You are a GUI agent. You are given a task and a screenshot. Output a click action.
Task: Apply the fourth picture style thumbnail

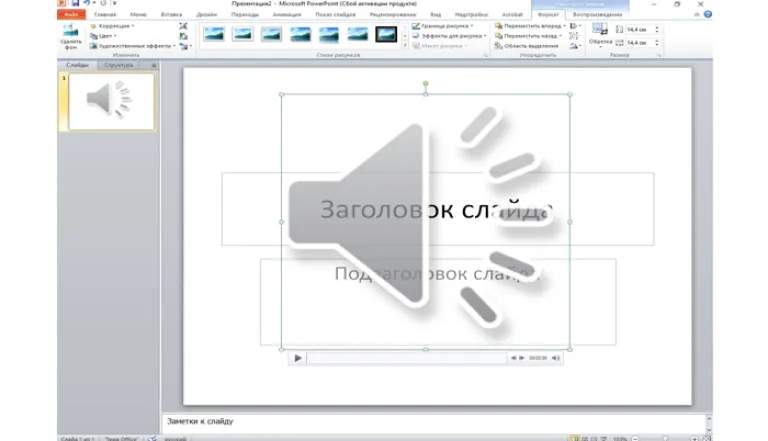300,34
